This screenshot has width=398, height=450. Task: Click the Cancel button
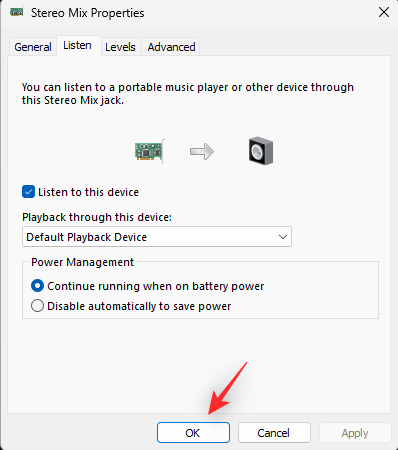click(274, 433)
